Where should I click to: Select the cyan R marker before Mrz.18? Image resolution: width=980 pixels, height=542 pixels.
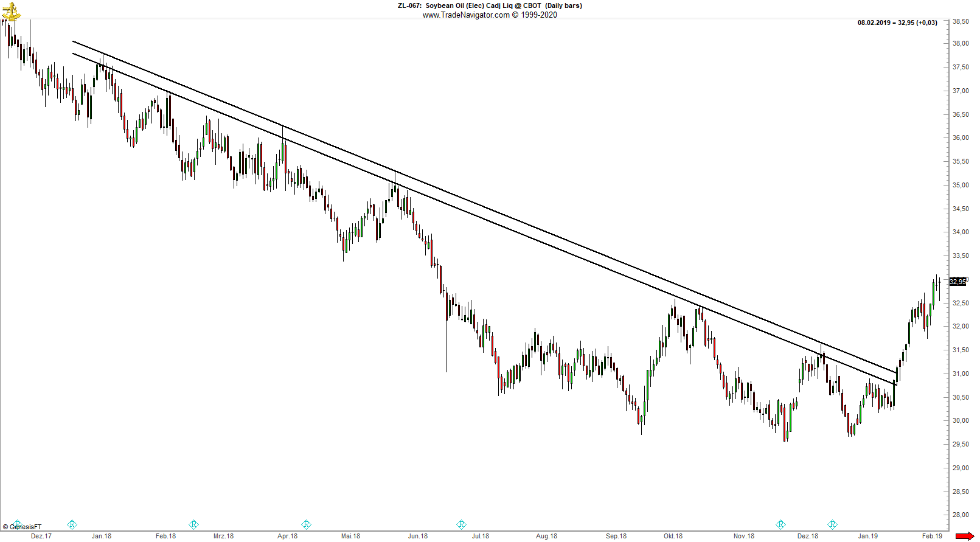pos(193,524)
